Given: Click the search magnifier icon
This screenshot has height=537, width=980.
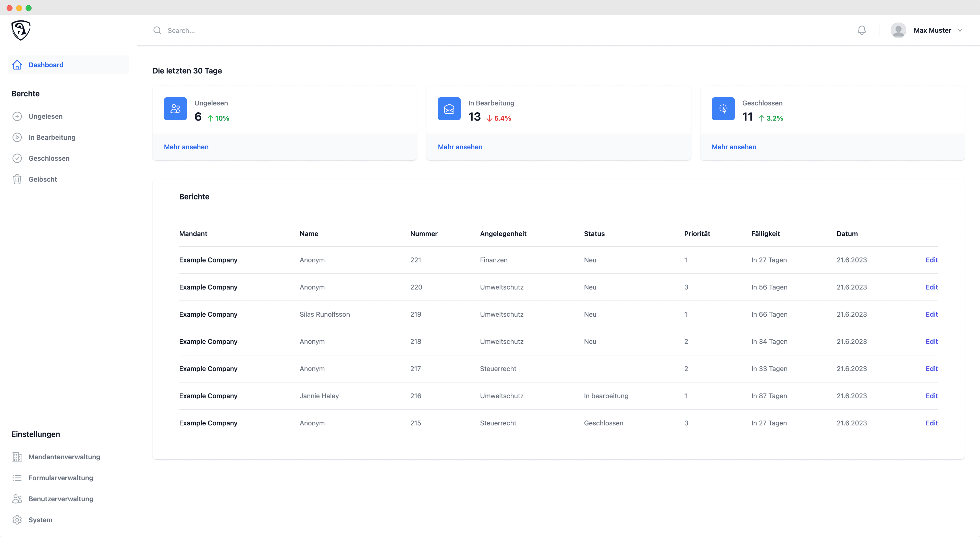Looking at the screenshot, I should pyautogui.click(x=157, y=30).
